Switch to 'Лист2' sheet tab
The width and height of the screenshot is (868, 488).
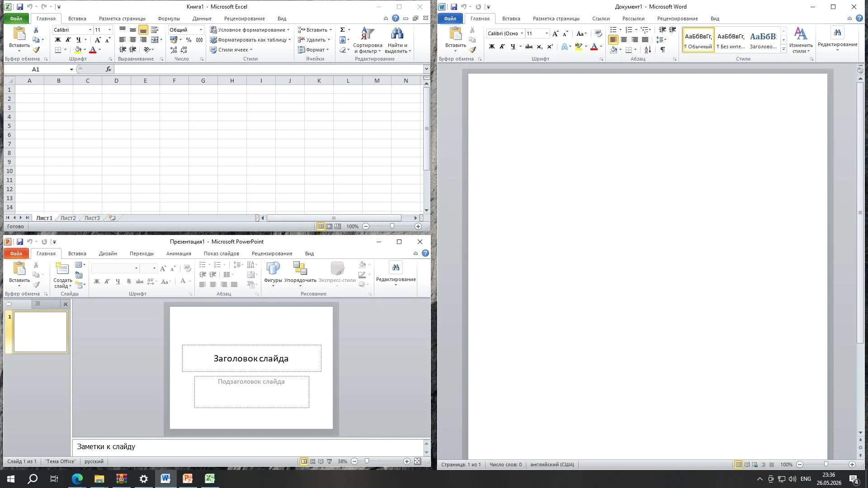coord(68,218)
